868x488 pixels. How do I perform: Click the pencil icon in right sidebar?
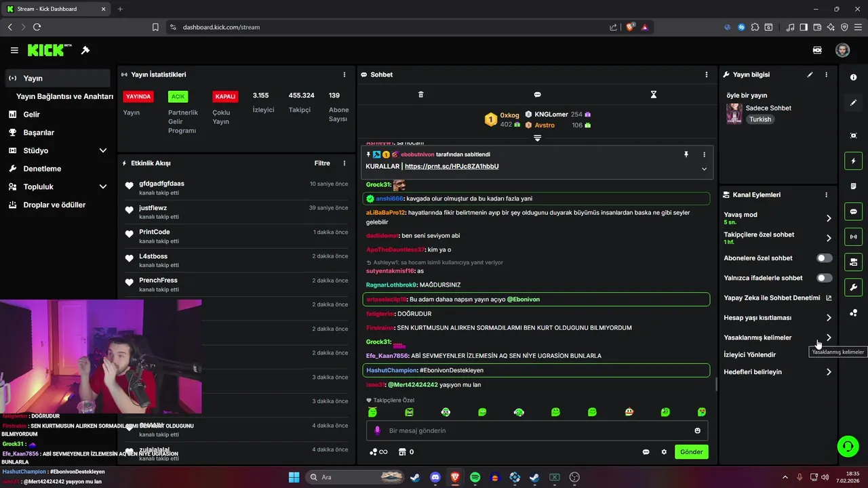tap(853, 102)
